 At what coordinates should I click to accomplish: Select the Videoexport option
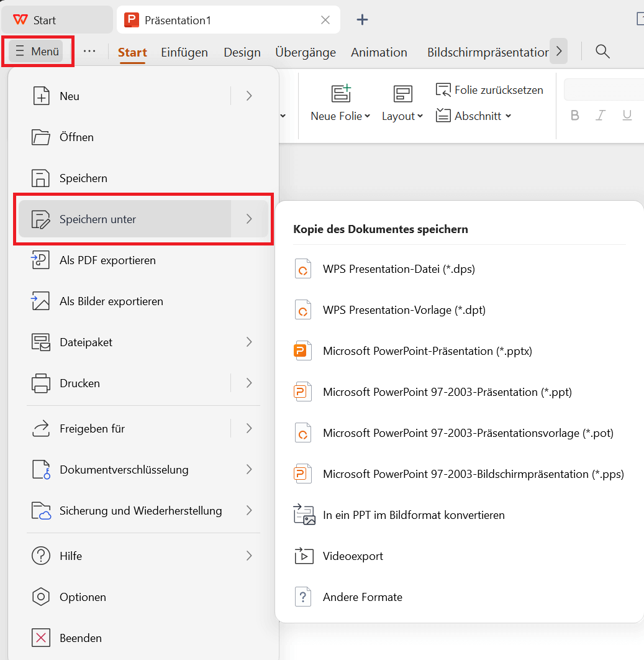tap(353, 556)
